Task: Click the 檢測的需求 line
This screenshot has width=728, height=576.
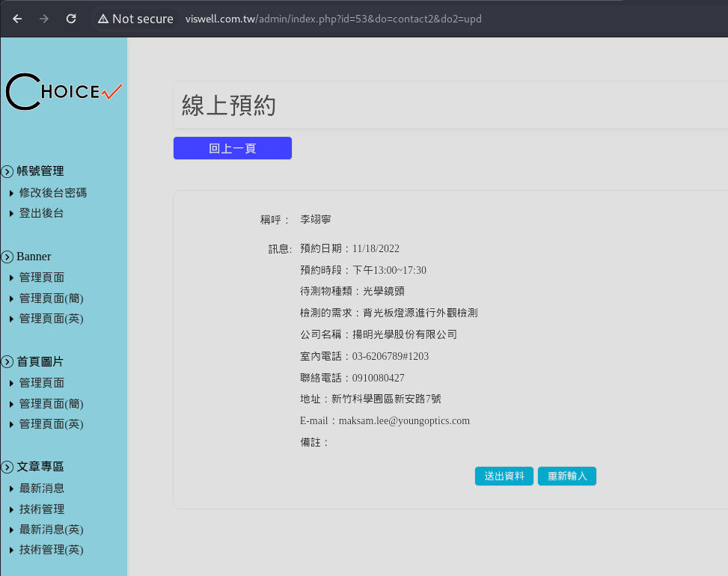Action: [388, 313]
